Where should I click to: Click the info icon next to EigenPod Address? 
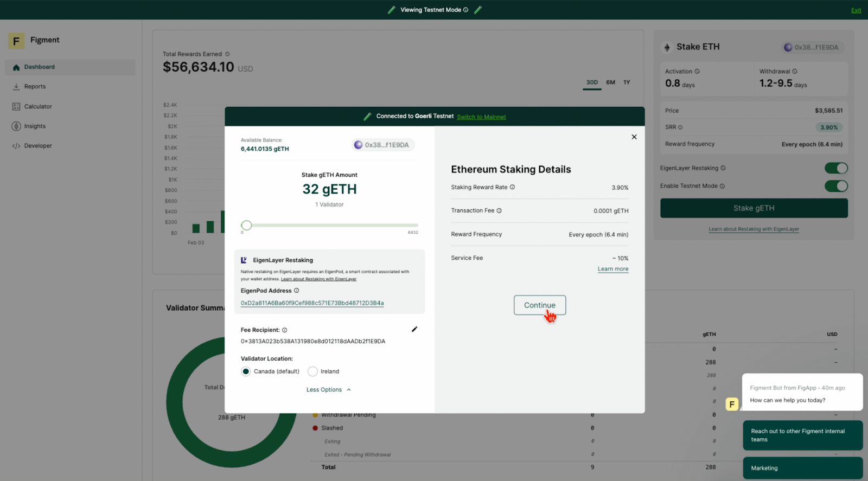(x=296, y=291)
